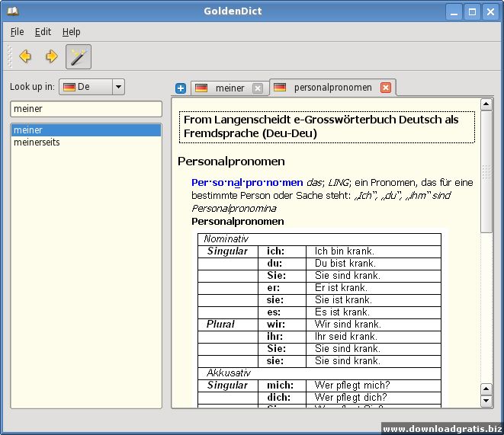Click the scroll down arrow at the bottom of the scrollbar
Image resolution: width=504 pixels, height=435 pixels.
tap(486, 401)
